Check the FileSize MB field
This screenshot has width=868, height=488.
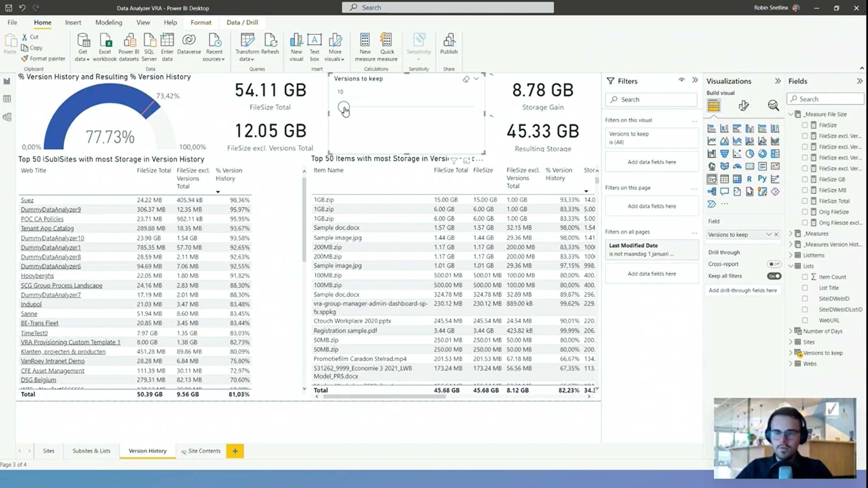(805, 190)
